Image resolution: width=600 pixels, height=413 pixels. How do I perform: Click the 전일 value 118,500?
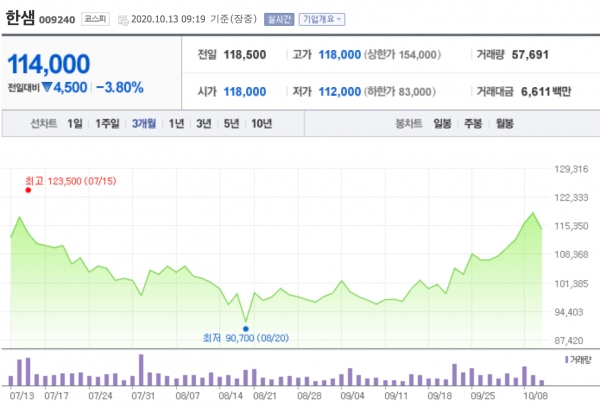[x=245, y=55]
